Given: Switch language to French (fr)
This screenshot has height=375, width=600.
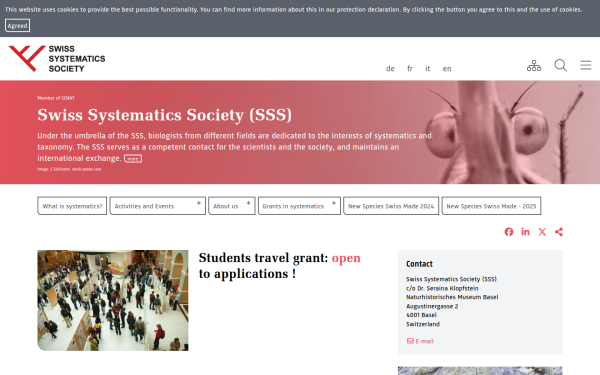Looking at the screenshot, I should coord(410,68).
